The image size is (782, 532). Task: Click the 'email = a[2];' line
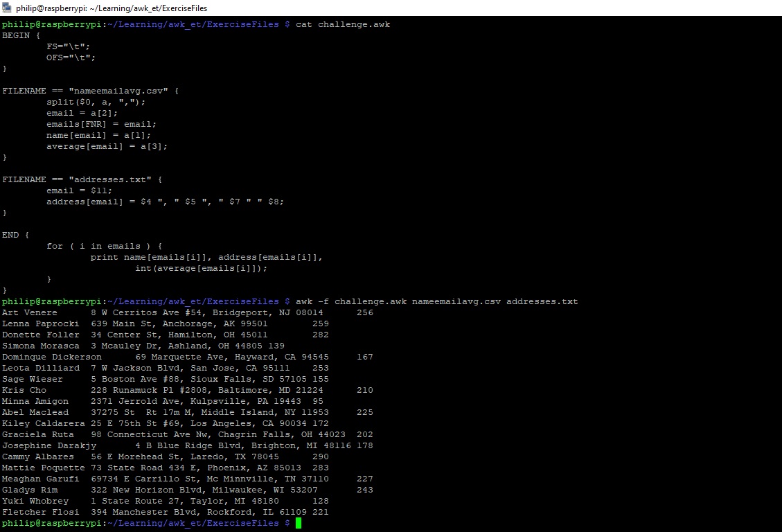point(82,113)
